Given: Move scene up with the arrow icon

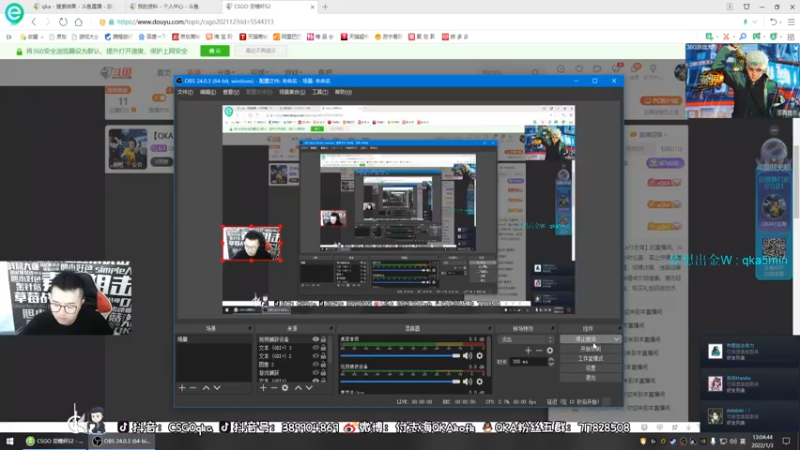Looking at the screenshot, I should [x=206, y=388].
